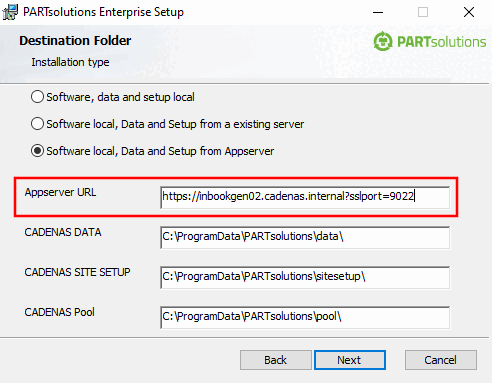The height and width of the screenshot is (383, 492).
Task: Proceed by clicking the Next button
Action: [350, 360]
